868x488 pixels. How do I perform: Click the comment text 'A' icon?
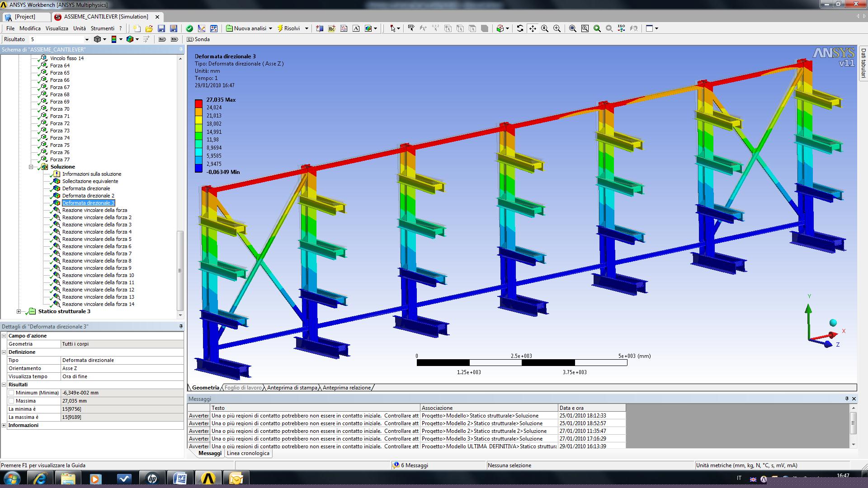pos(356,28)
